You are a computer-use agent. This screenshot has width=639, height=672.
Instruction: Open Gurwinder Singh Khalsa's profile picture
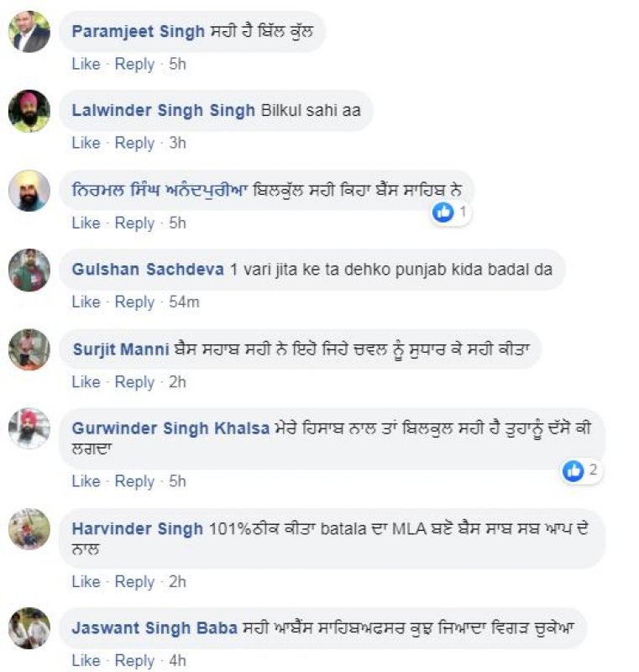point(29,429)
